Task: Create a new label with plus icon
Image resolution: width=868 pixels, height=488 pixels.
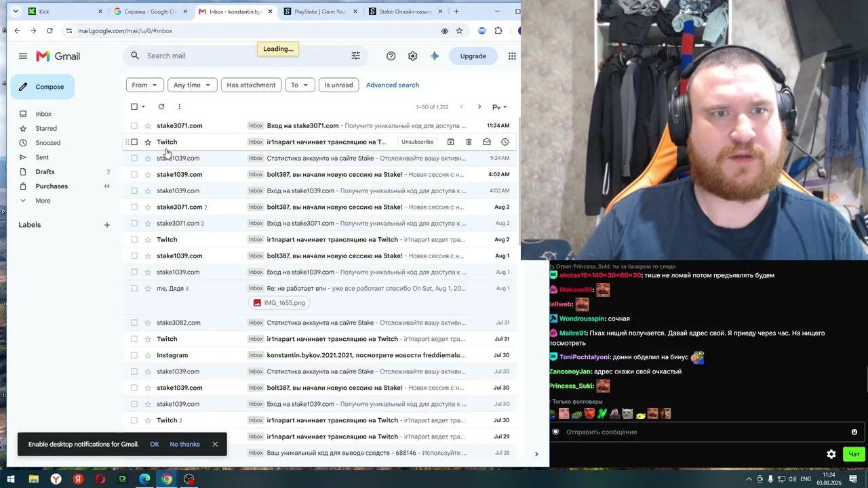Action: click(x=106, y=225)
